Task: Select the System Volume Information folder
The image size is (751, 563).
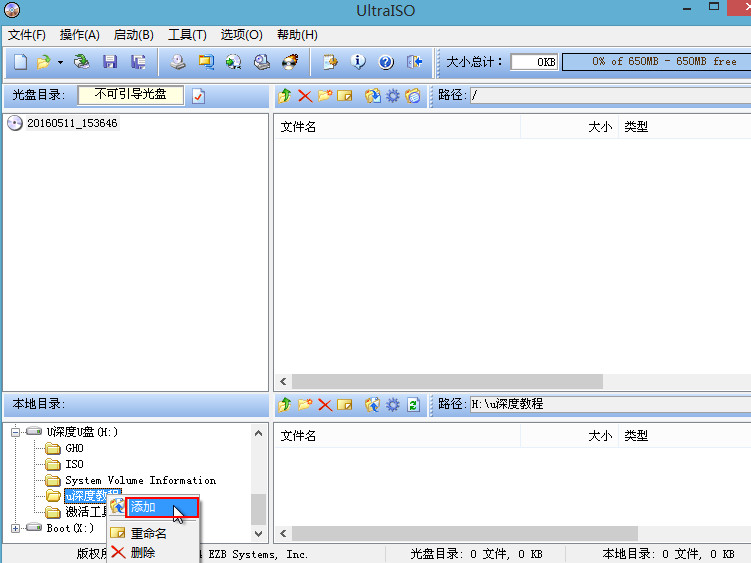Action: 140,481
